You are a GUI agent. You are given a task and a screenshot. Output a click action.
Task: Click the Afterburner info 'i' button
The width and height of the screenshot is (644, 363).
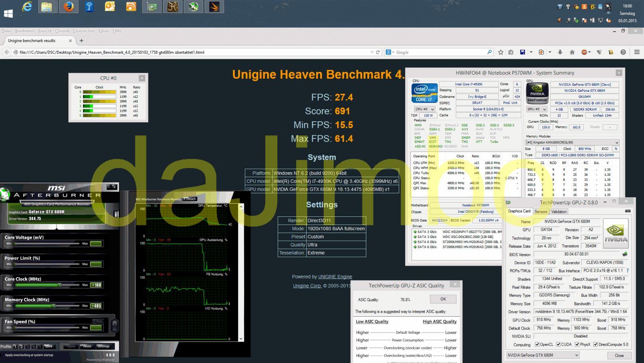coord(116,214)
